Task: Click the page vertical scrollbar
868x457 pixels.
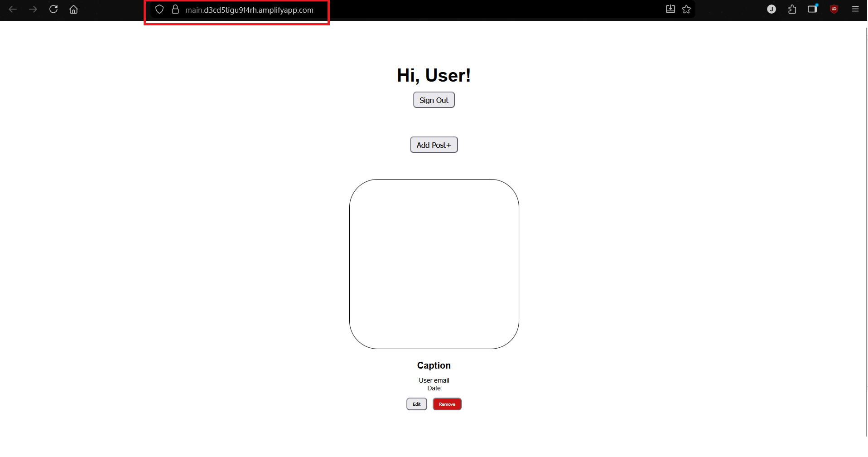Action: [866, 231]
